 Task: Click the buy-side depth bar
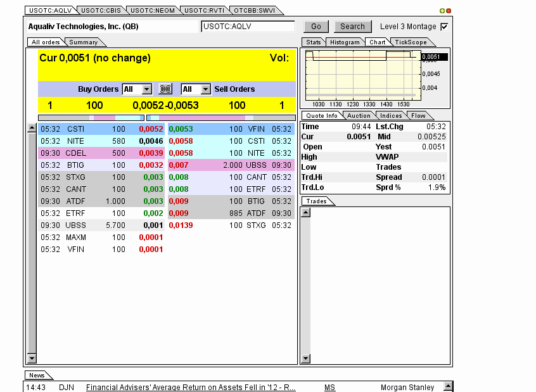pyautogui.click(x=91, y=118)
